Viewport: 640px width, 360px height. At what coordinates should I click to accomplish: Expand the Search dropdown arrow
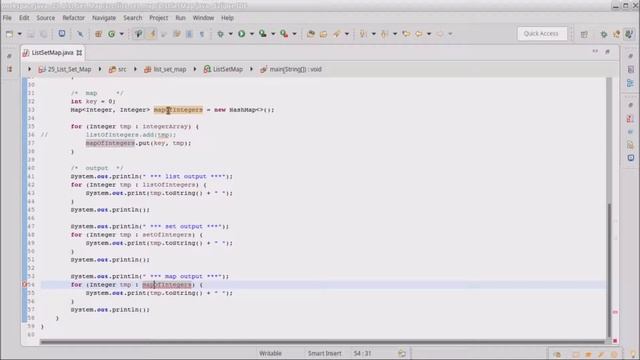click(347, 34)
